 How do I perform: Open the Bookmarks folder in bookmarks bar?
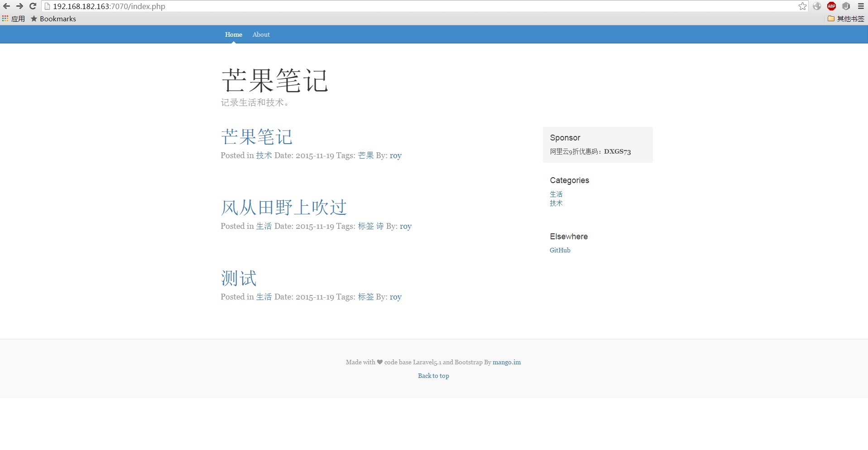tap(53, 19)
